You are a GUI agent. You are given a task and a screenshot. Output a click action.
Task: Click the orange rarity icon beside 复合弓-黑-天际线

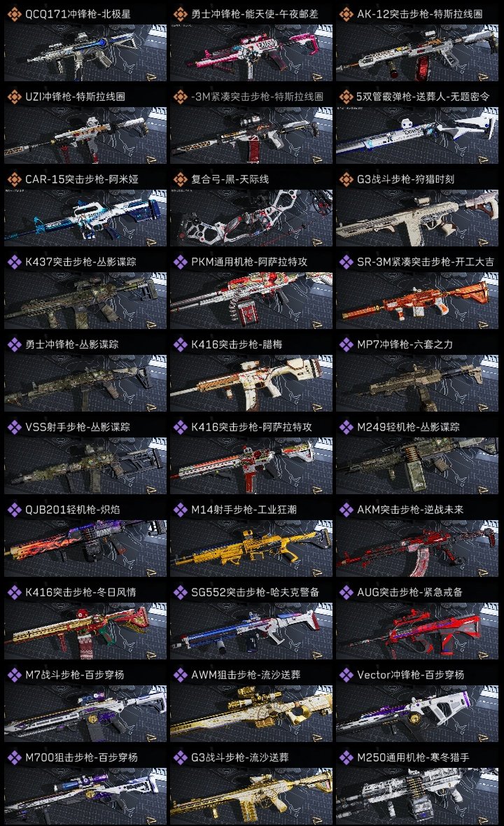(x=180, y=179)
